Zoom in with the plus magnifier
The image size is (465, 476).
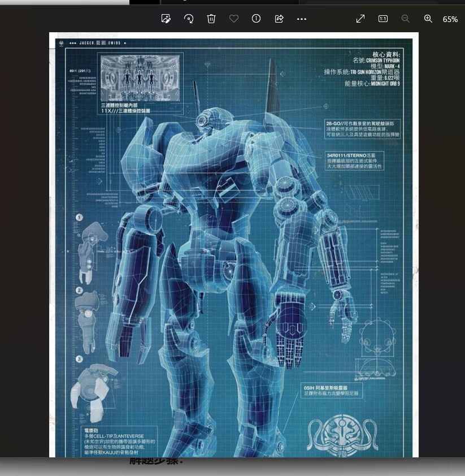(428, 19)
